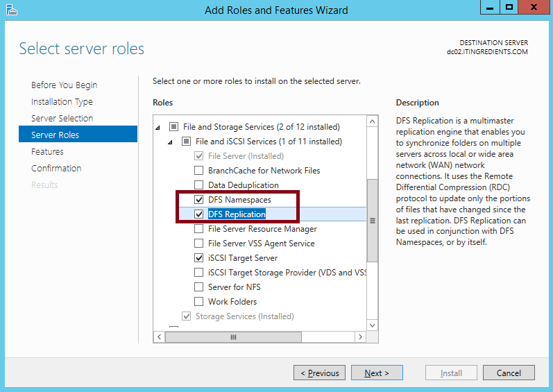Click the vertical scrollbar thumb in roles list

pyautogui.click(x=372, y=221)
